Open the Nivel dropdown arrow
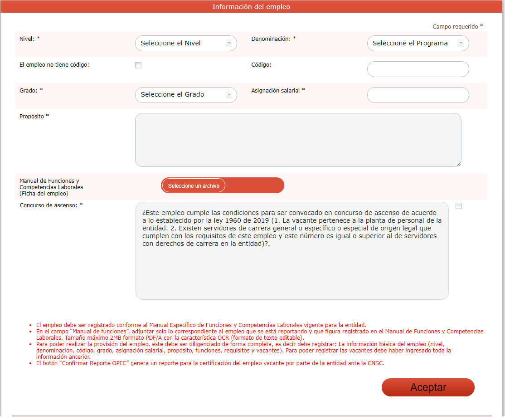Image resolution: width=505 pixels, height=420 pixels. 229,43
